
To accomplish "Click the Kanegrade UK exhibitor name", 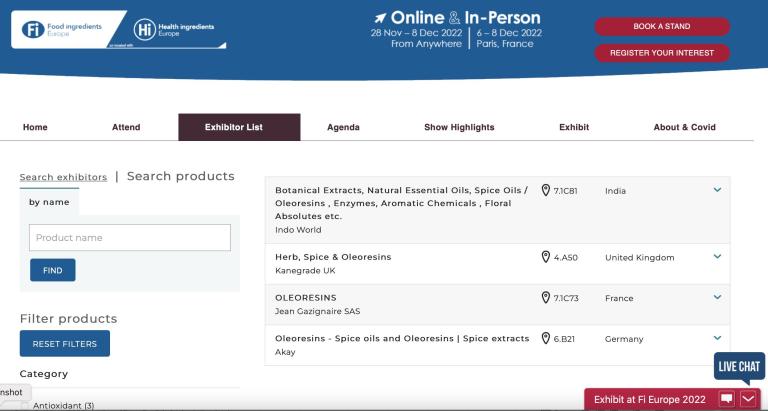I will [305, 270].
